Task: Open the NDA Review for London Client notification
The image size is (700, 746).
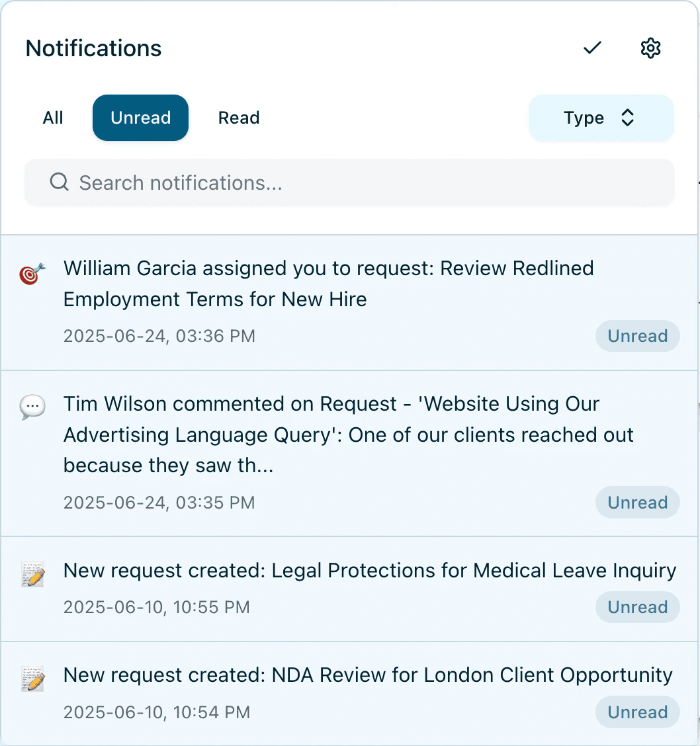Action: [x=367, y=675]
